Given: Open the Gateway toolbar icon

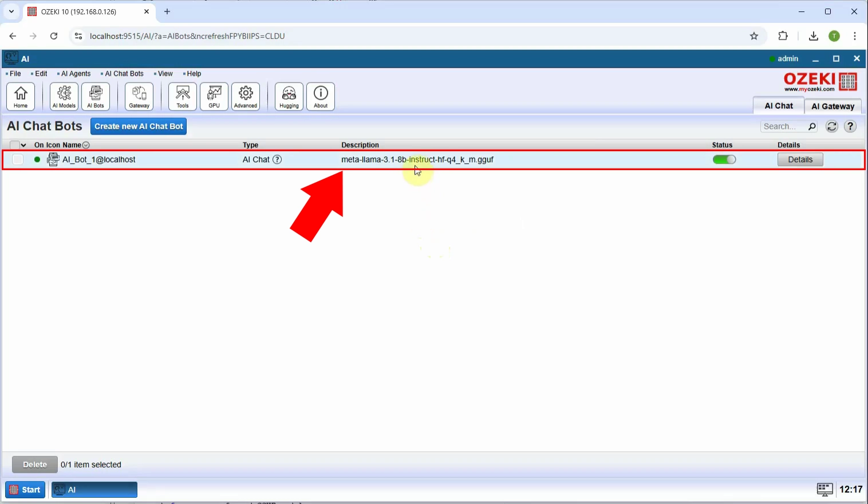Looking at the screenshot, I should [x=139, y=96].
